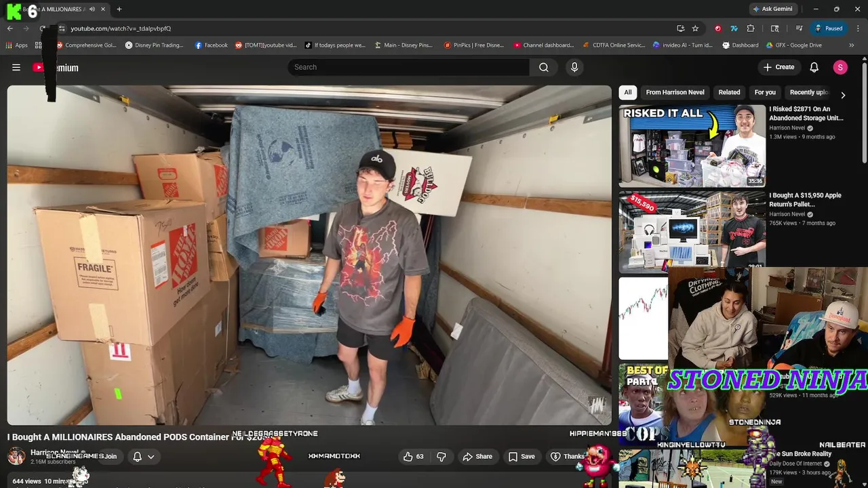Image resolution: width=868 pixels, height=488 pixels.
Task: Click the site info icon beside the URL
Action: click(x=62, y=28)
